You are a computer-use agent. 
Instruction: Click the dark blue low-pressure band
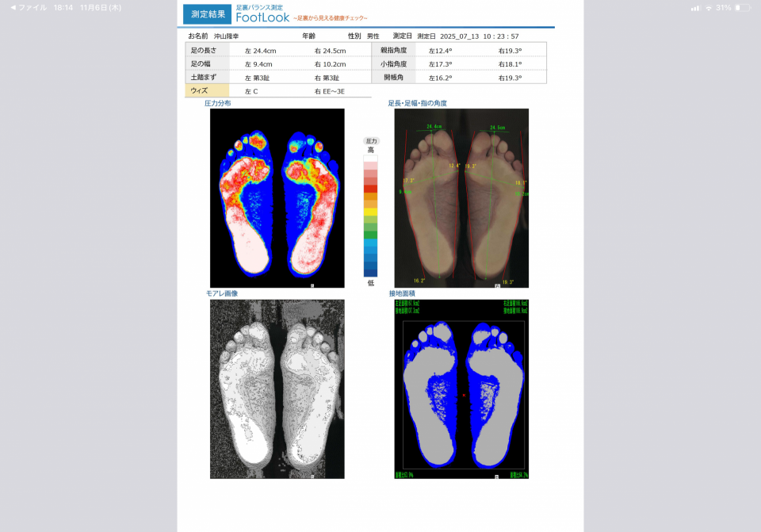(370, 271)
